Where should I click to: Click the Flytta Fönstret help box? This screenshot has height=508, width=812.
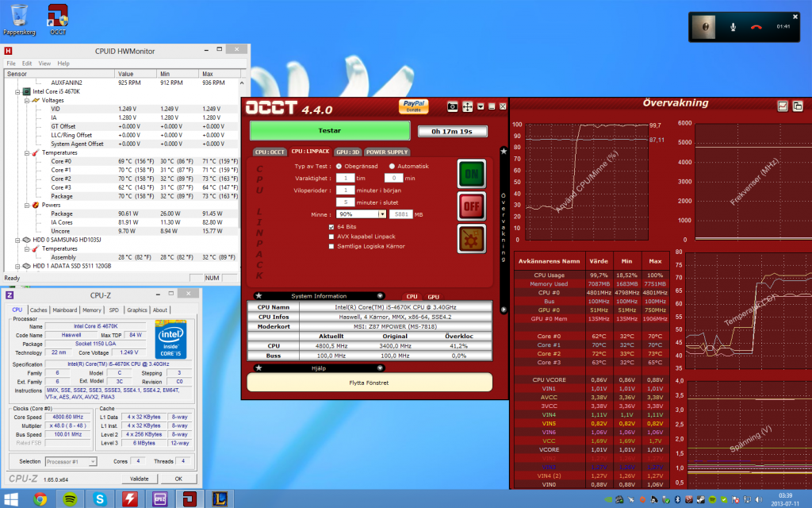370,383
